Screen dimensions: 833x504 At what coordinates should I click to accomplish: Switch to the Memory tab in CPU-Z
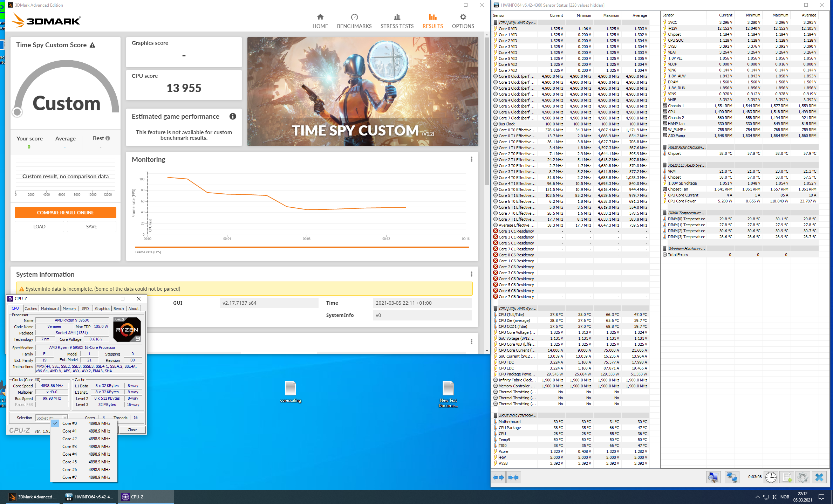[x=69, y=309]
